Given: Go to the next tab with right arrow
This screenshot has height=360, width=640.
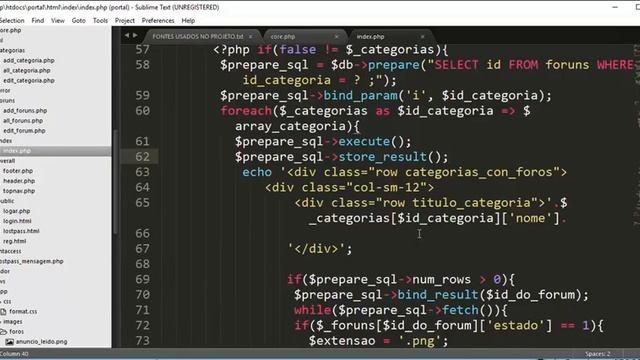Looking at the screenshot, I should 135,36.
